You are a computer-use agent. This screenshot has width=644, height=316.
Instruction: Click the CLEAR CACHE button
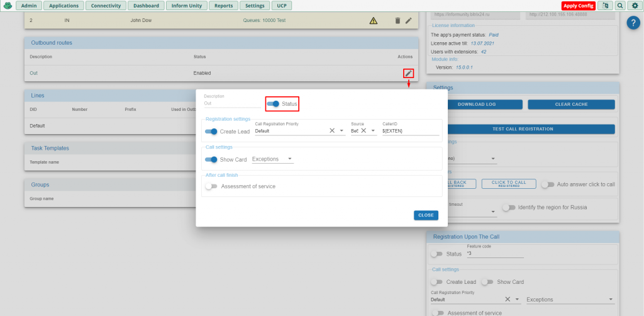571,104
